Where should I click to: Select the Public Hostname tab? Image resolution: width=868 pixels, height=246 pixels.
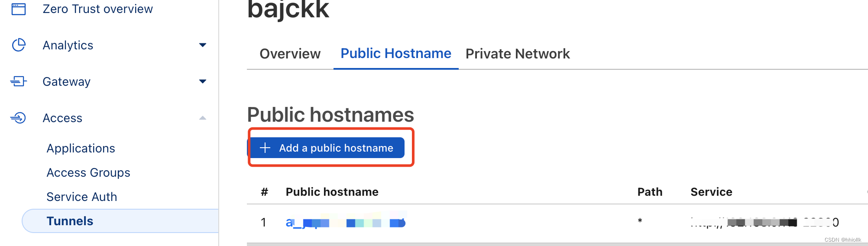pos(396,53)
